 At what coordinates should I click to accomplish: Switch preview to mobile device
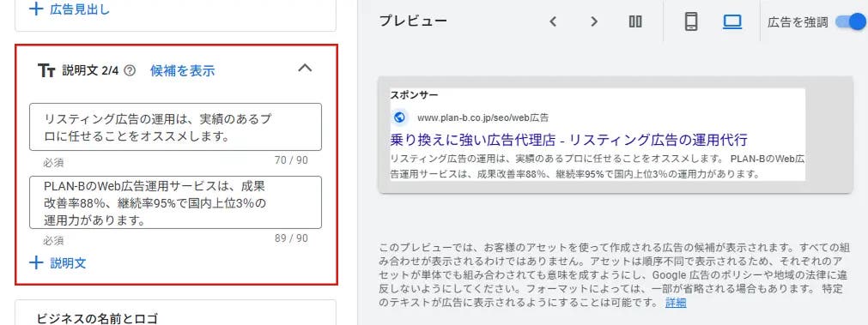pos(691,21)
